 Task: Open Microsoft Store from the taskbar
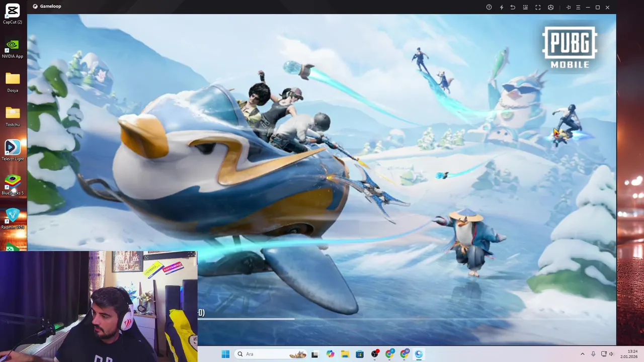360,354
